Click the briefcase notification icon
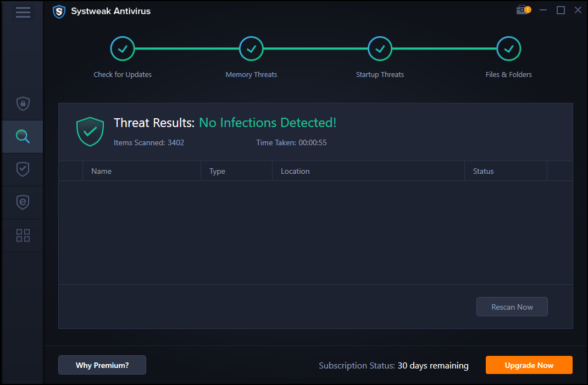The height and width of the screenshot is (385, 588). pyautogui.click(x=523, y=10)
